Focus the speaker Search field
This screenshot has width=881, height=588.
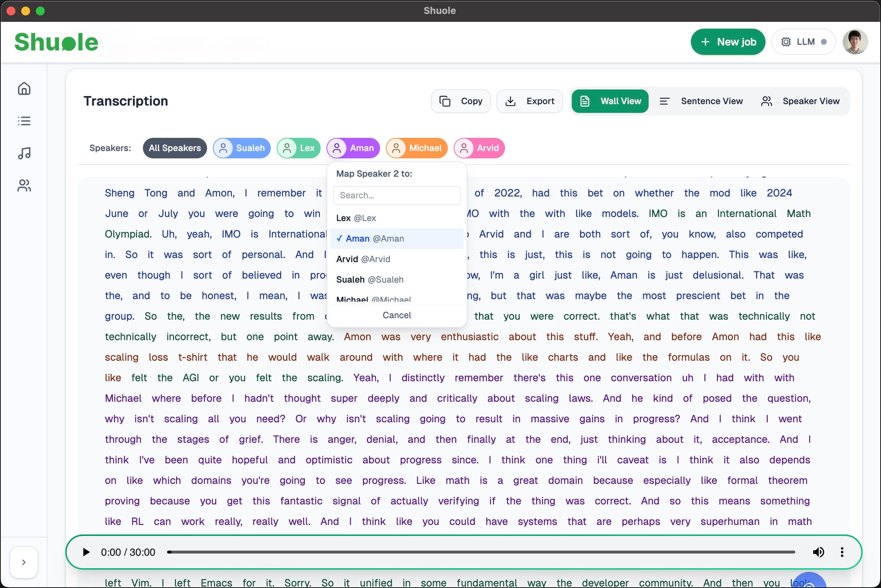point(397,195)
